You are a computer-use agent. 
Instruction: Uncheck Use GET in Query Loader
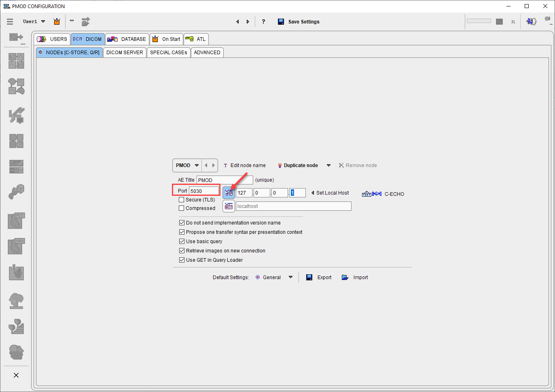pos(182,260)
